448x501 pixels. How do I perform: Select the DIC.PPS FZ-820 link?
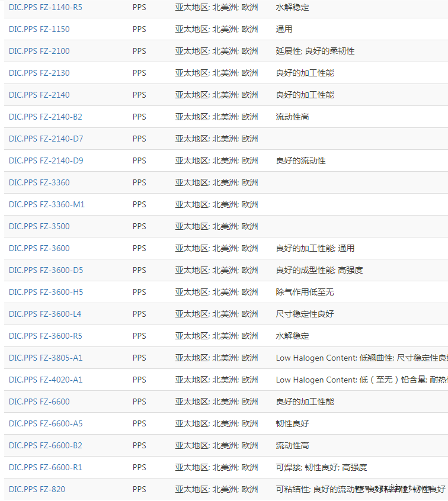37,490
